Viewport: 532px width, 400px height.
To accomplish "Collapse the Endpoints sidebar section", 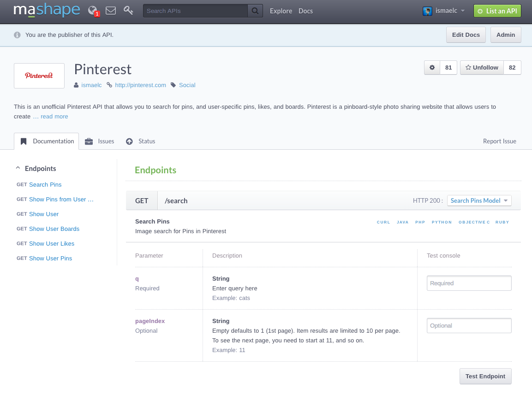I will pos(18,168).
